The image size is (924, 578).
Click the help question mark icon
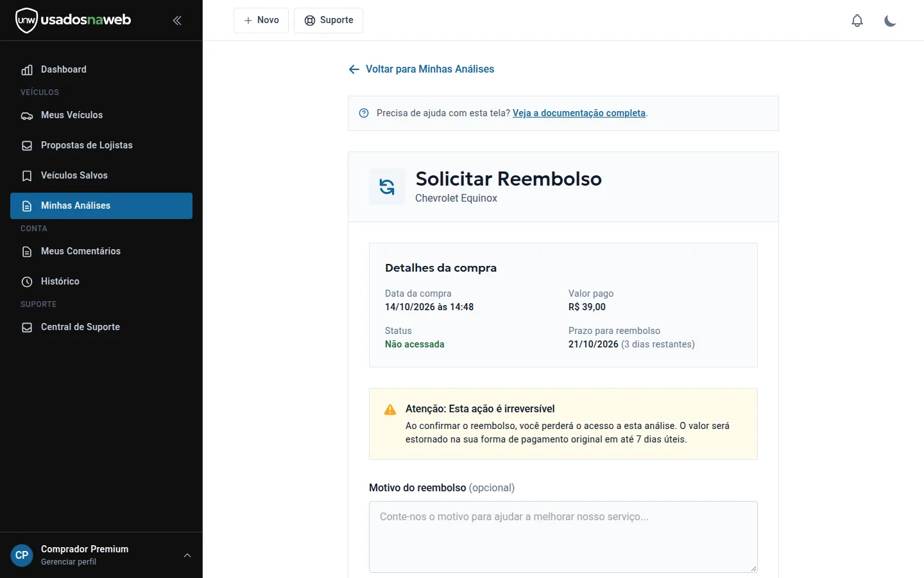tap(364, 113)
